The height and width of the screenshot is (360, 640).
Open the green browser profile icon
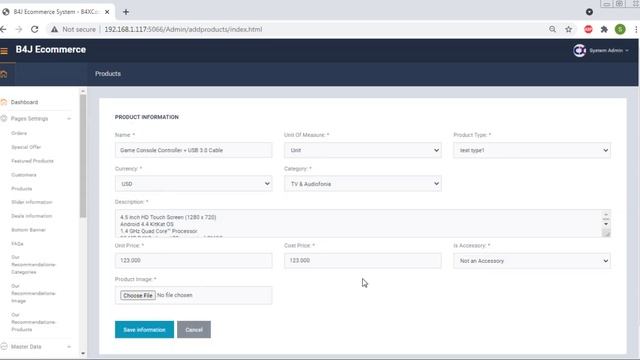click(620, 29)
